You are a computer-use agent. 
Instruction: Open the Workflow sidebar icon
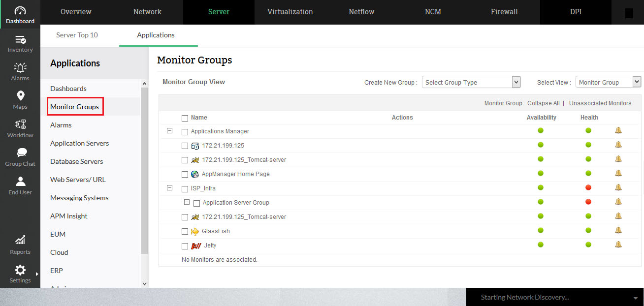click(20, 124)
